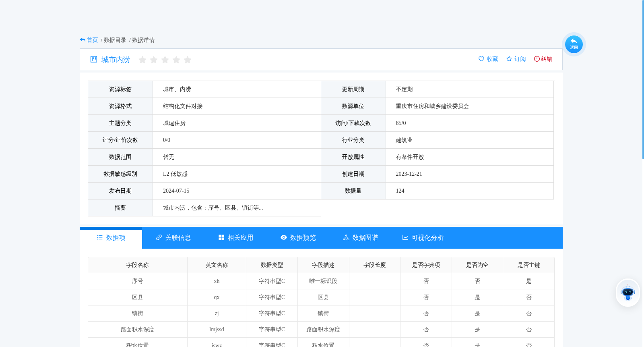The width and height of the screenshot is (644, 347).
Task: Click the 有条件开放 open attribute value
Action: click(x=410, y=157)
